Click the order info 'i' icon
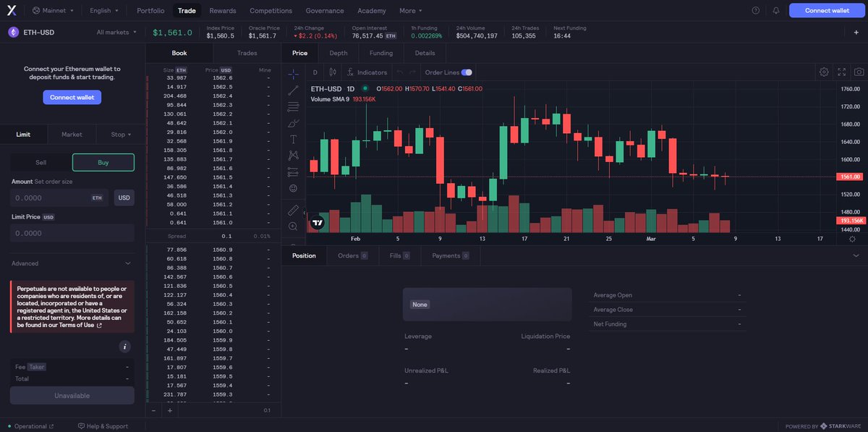The image size is (868, 432). click(x=125, y=347)
